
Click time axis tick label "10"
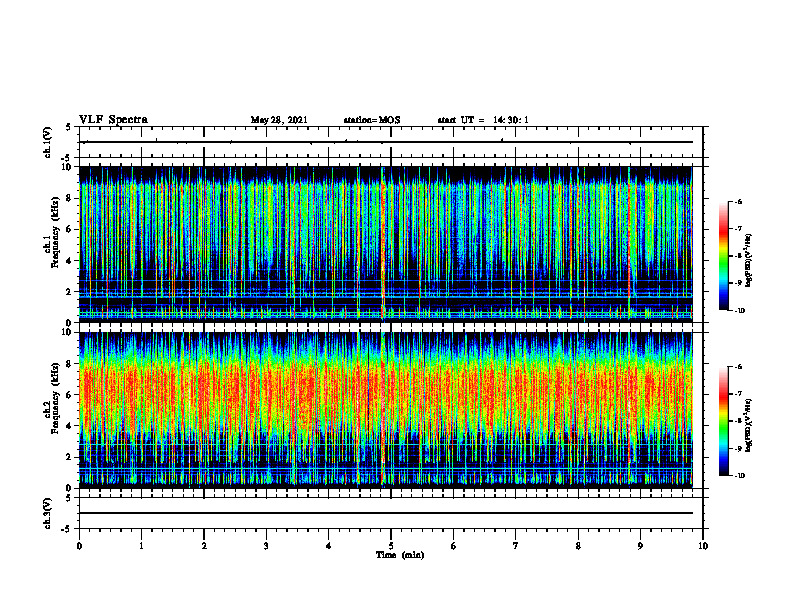pos(703,546)
